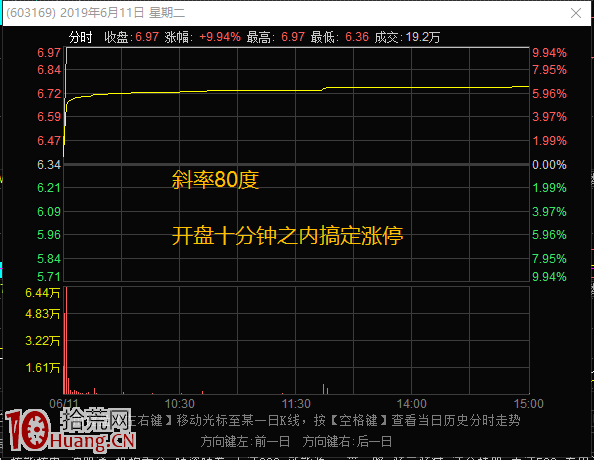Click the red 3.97% percent label
The image size is (594, 460).
549,117
